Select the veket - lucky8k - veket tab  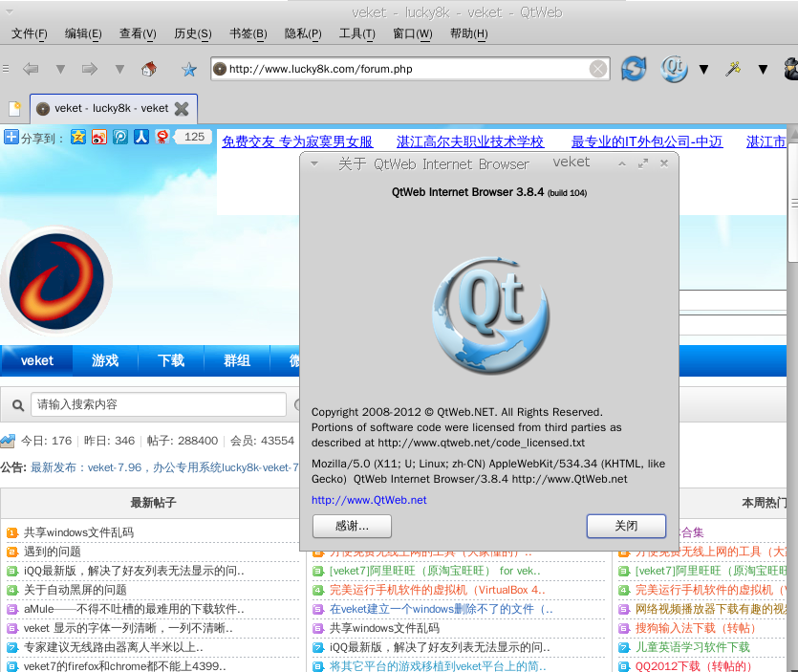[x=113, y=108]
